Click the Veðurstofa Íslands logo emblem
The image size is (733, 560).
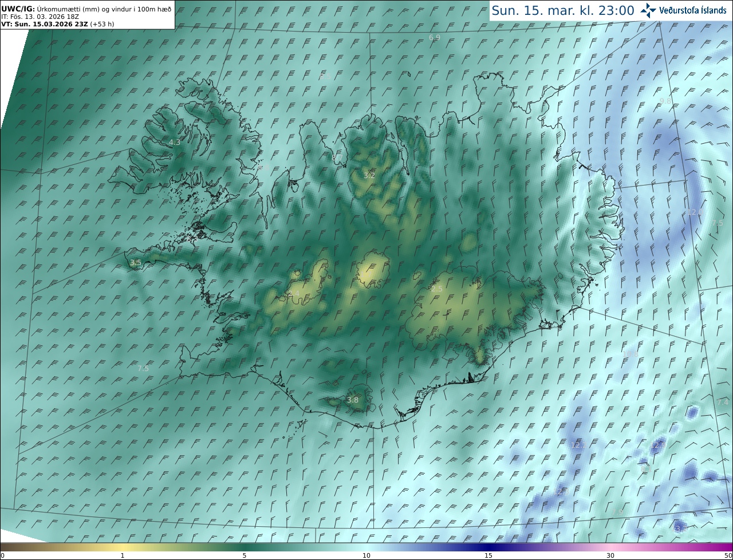[x=648, y=10]
